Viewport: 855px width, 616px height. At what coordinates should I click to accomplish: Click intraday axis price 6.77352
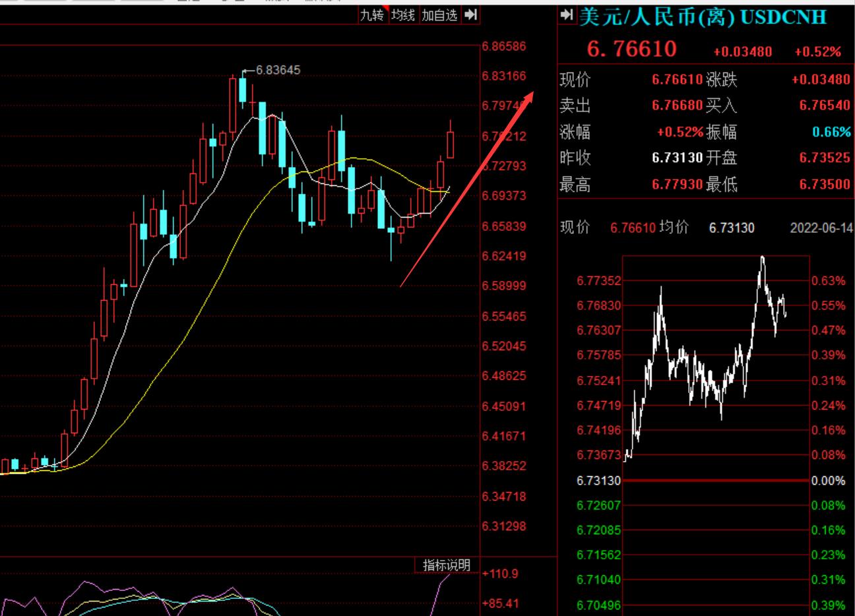pyautogui.click(x=599, y=281)
